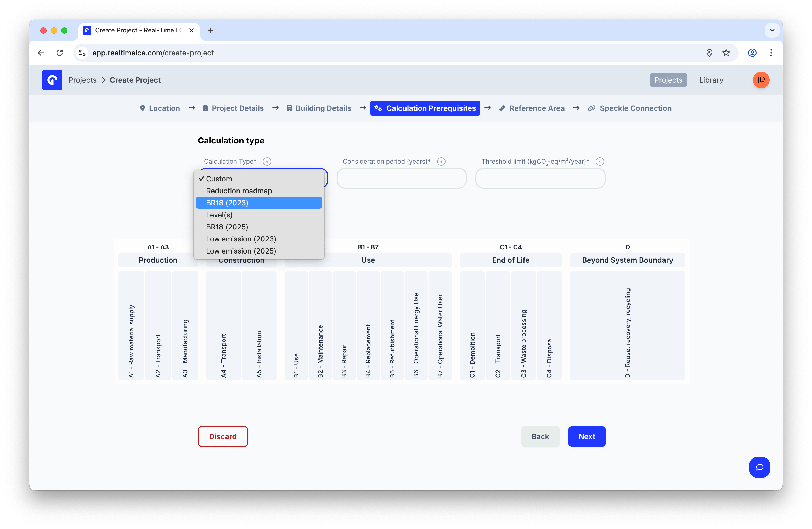Click the location pin icon in address bar
The image size is (812, 529).
click(x=709, y=53)
